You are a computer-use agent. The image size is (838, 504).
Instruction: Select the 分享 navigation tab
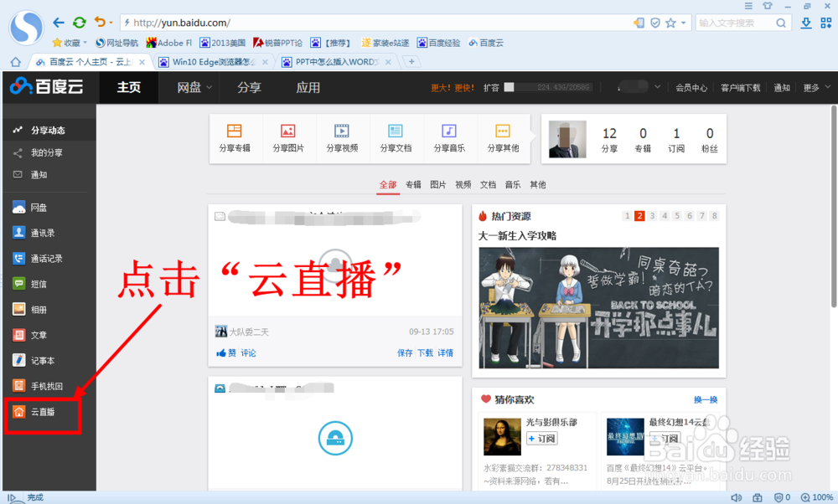pos(249,87)
